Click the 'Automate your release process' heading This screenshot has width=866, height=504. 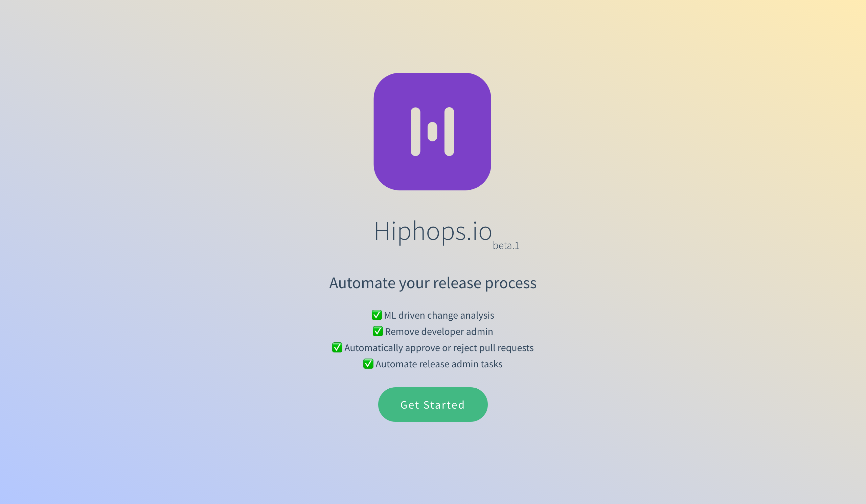[433, 283]
